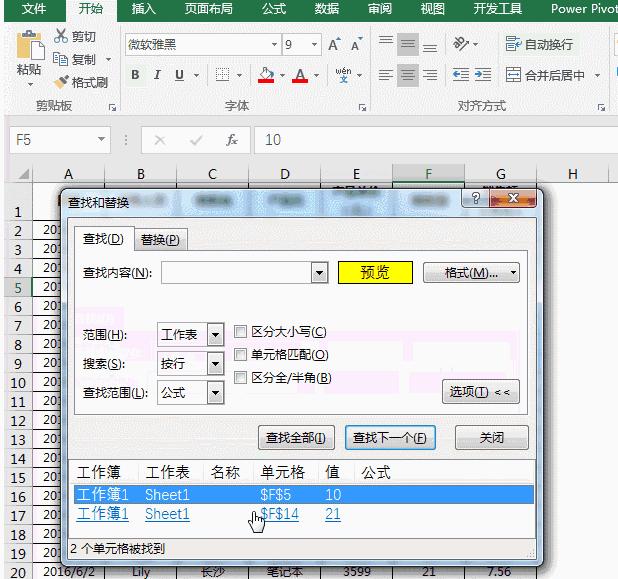Open the 查找内容 history dropdown
This screenshot has width=618, height=579.
pos(320,272)
